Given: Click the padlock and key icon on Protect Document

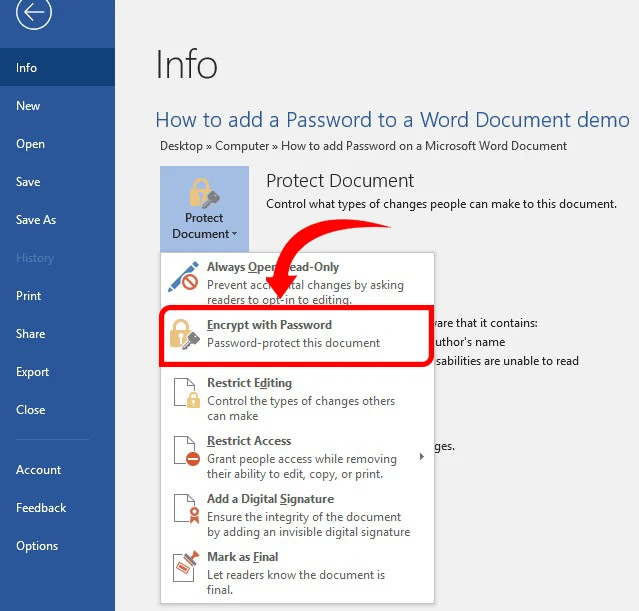Looking at the screenshot, I should [x=204, y=193].
